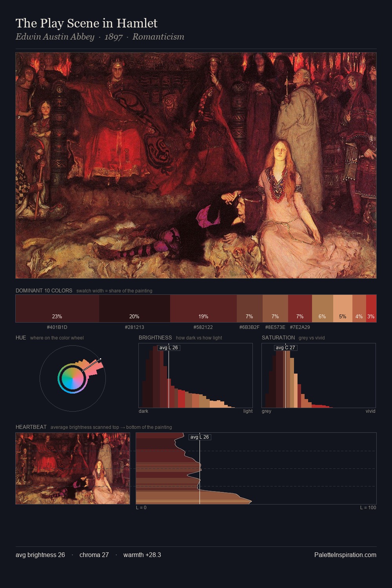Click the "SATURATION" section heading
Screen dimensions: 392x588
(x=278, y=338)
